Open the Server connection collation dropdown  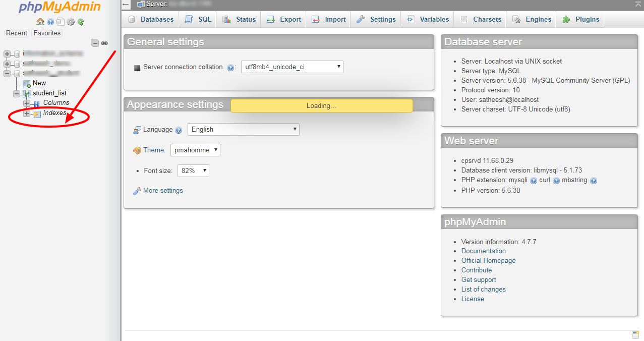(292, 67)
